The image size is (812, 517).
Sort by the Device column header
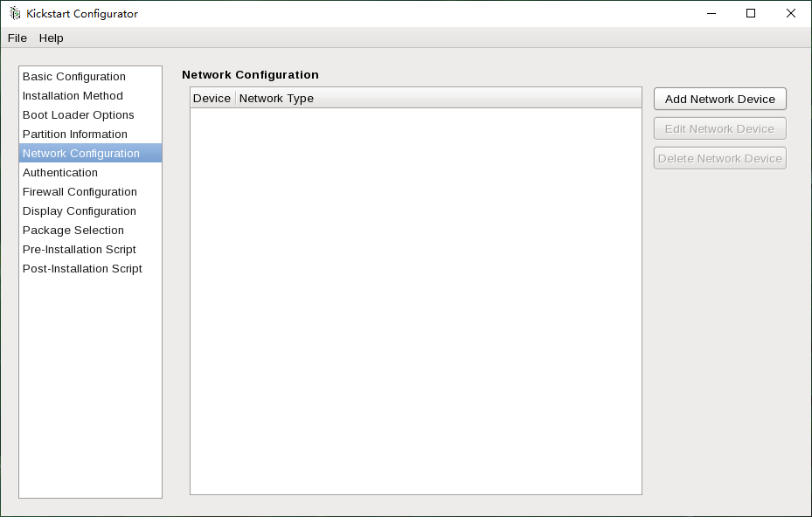[212, 99]
